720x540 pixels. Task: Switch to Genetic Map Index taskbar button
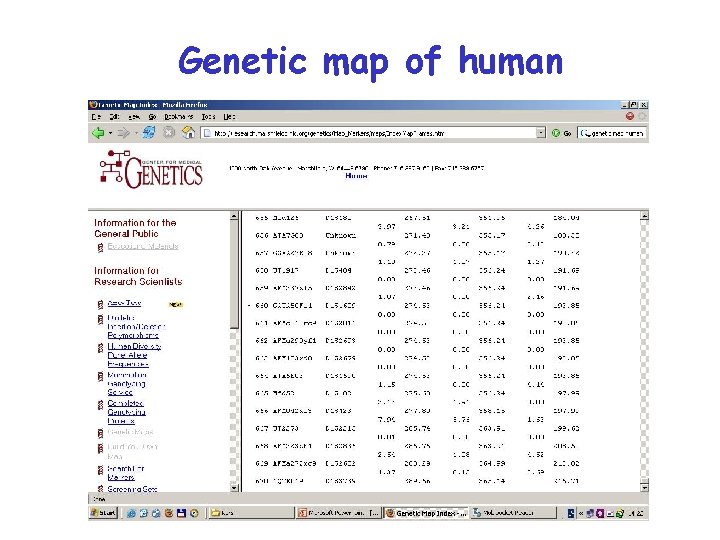point(427,513)
